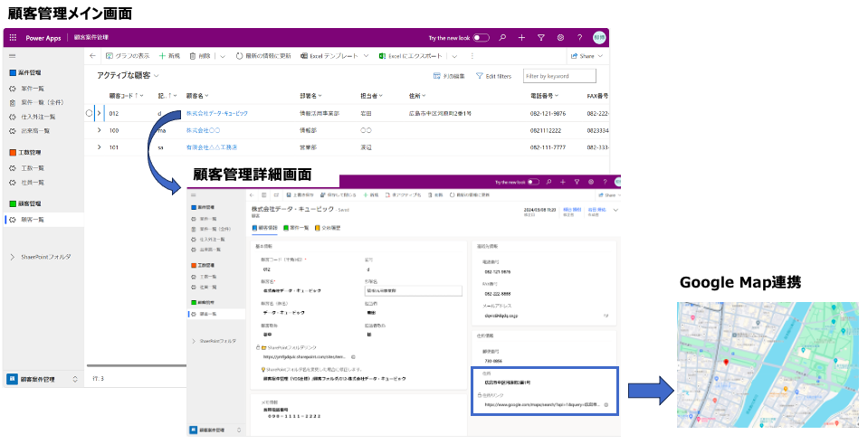The image size is (868, 444).
Task: Click the search magnifier in main screen header
Action: point(502,38)
